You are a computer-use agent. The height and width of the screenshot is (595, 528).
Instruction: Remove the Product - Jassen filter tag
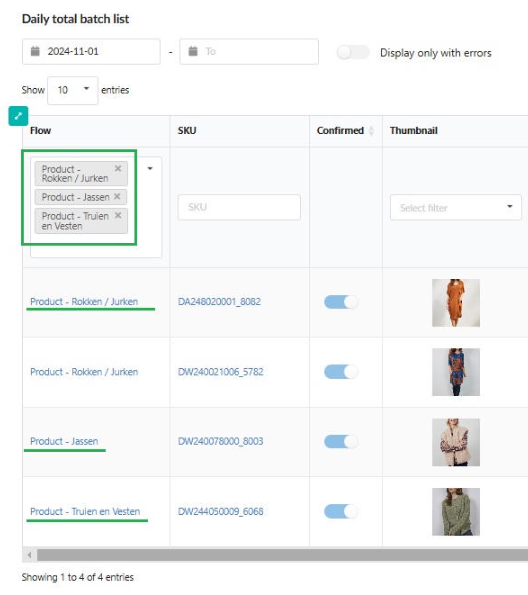tap(117, 197)
